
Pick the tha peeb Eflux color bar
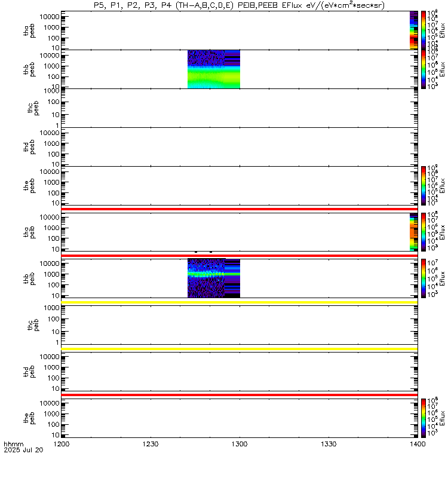(424, 30)
